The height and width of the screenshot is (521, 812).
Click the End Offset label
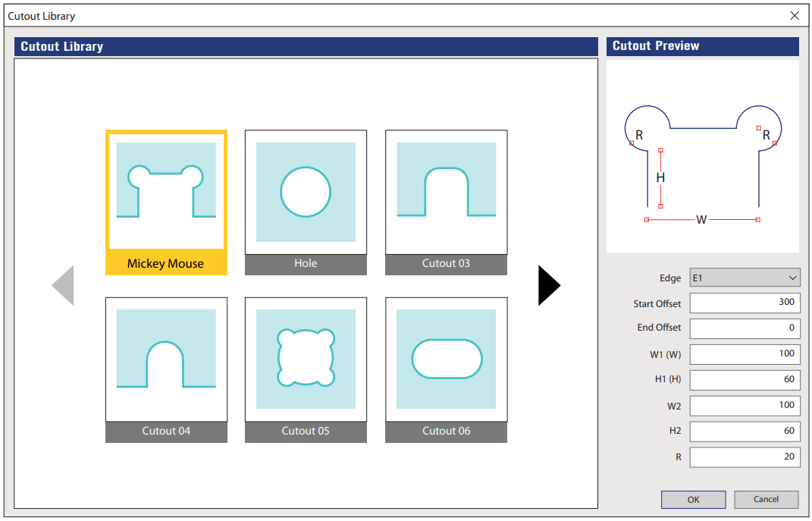pyautogui.click(x=660, y=328)
